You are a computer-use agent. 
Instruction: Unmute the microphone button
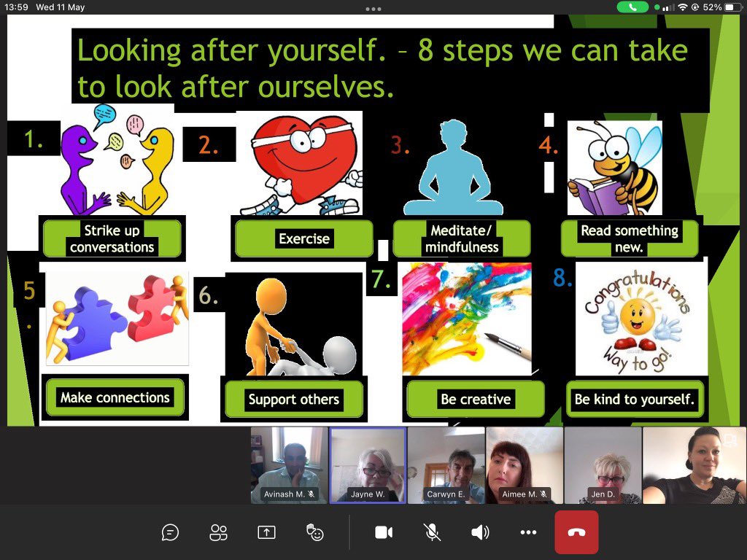(x=432, y=532)
